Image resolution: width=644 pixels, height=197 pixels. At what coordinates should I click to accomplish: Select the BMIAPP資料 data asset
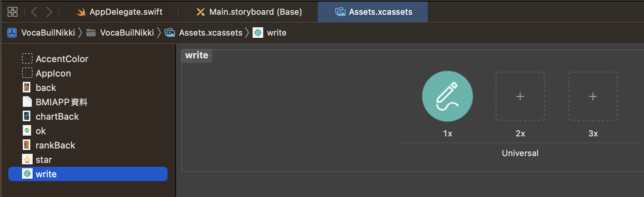click(x=61, y=102)
